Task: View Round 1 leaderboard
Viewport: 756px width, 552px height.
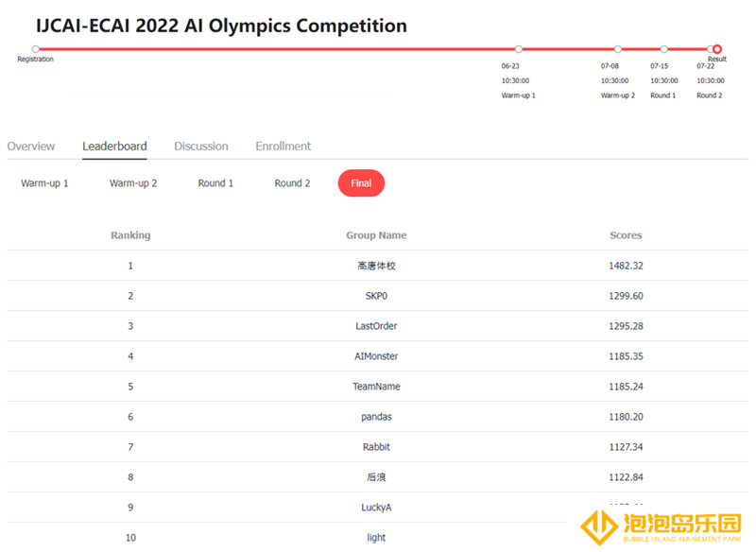Action: coord(215,183)
